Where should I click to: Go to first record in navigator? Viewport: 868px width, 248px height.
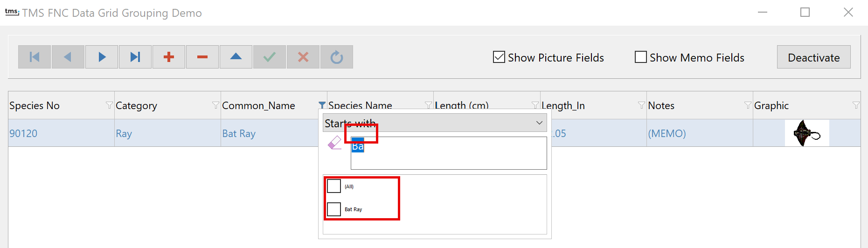click(x=35, y=57)
